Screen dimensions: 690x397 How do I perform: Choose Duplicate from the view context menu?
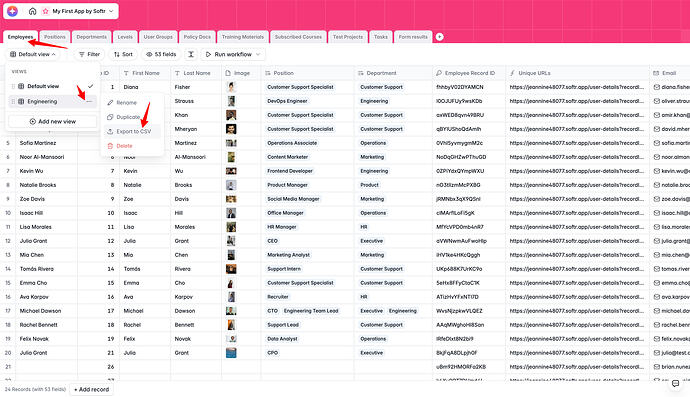[x=132, y=117]
